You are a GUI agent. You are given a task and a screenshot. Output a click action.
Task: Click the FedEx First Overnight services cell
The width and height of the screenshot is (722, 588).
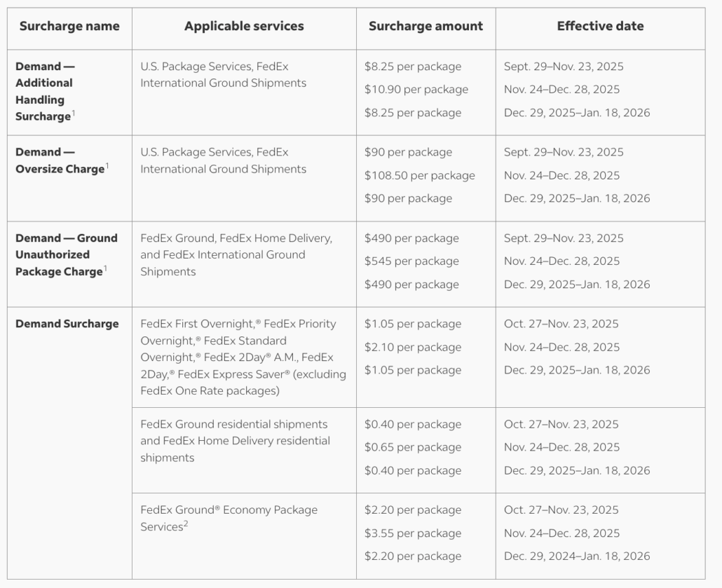click(243, 357)
